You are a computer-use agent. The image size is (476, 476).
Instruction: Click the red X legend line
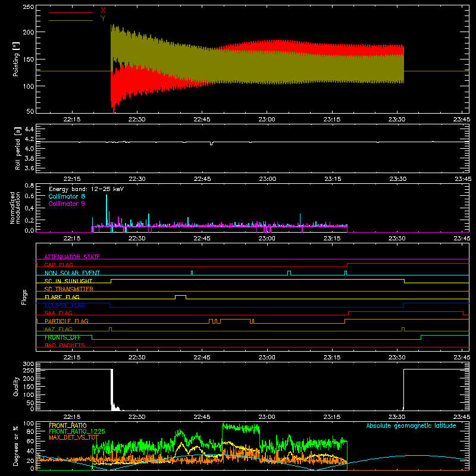pyautogui.click(x=71, y=12)
